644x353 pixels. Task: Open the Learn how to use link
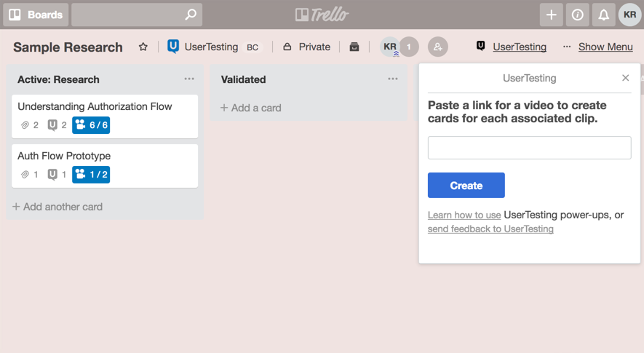point(464,215)
